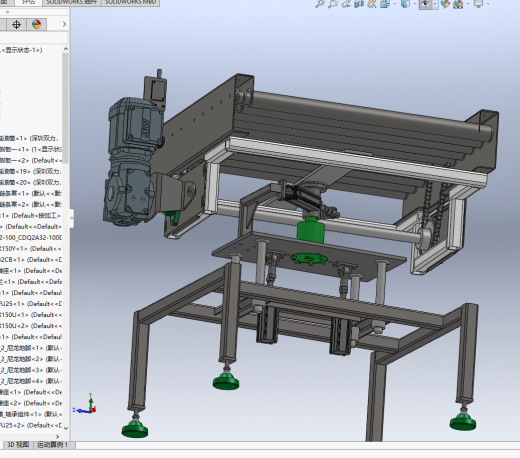Open the Hide/Show Items dropdown arrow
The width and height of the screenshot is (520, 458).
435,4
